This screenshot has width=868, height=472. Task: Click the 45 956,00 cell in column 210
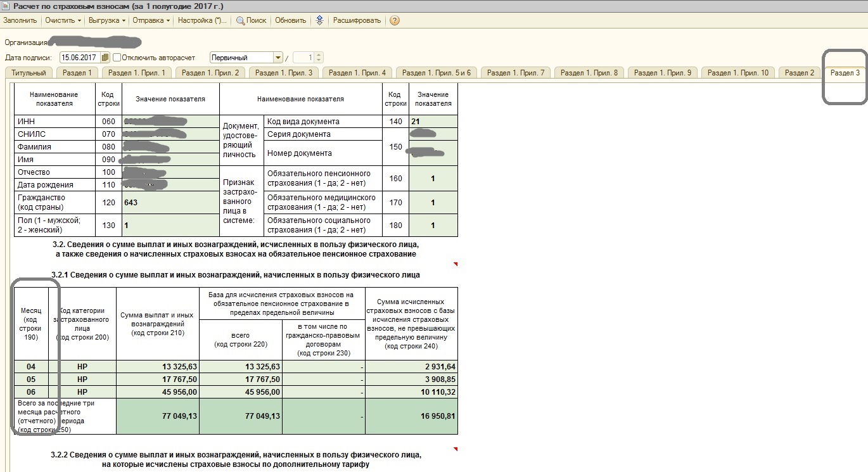157,392
